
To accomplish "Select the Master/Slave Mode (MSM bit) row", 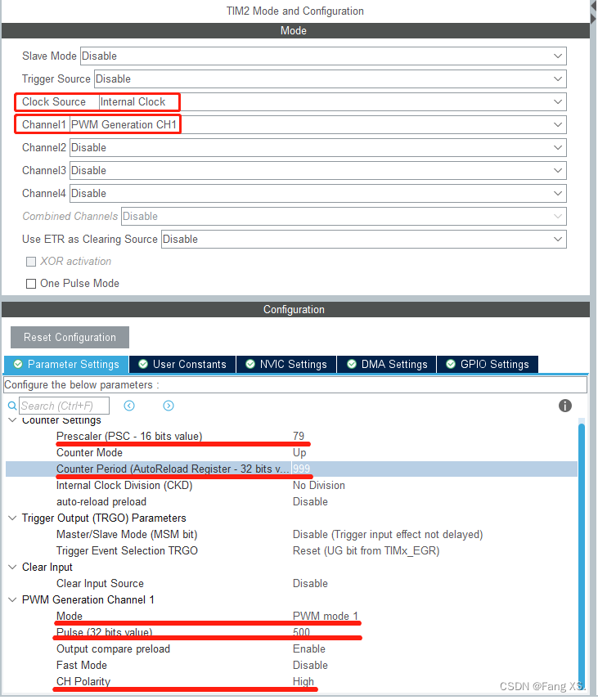I will 291,534.
